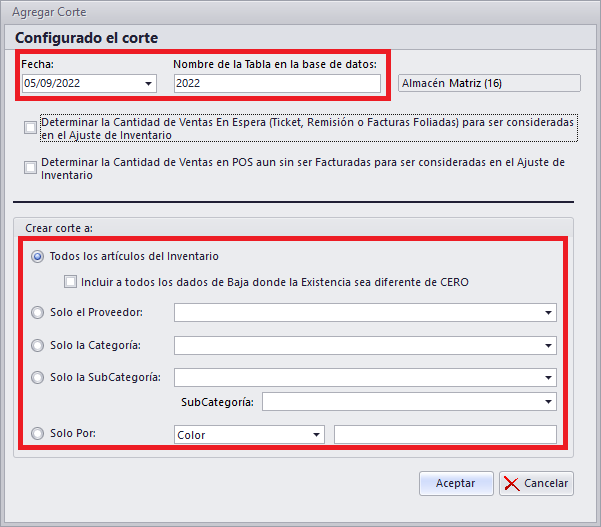Click the Almacén Matriz (16) field

(488, 84)
